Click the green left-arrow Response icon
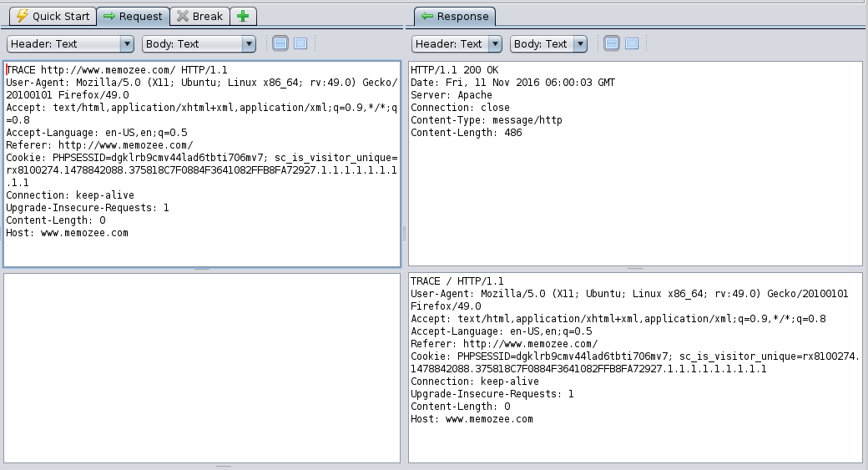Image resolution: width=868 pixels, height=470 pixels. point(426,16)
